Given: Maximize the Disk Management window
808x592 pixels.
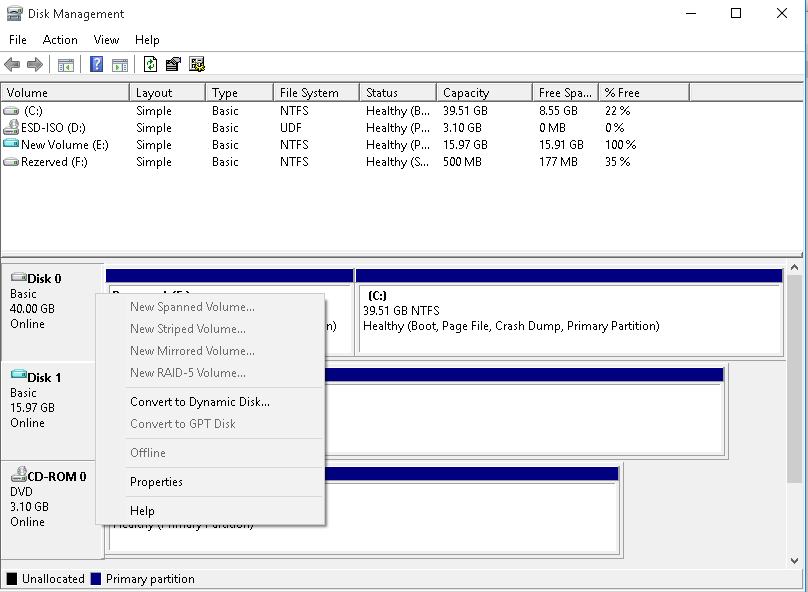Looking at the screenshot, I should pos(736,13).
